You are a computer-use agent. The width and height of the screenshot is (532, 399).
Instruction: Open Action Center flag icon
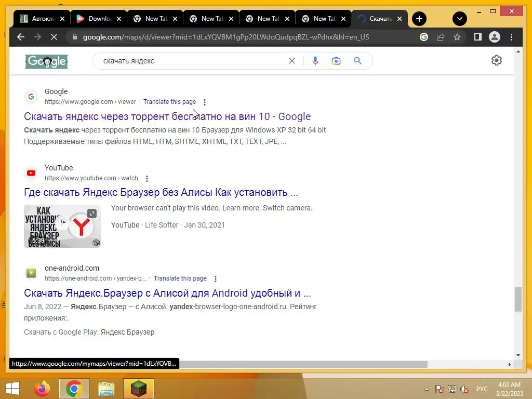tap(439, 389)
